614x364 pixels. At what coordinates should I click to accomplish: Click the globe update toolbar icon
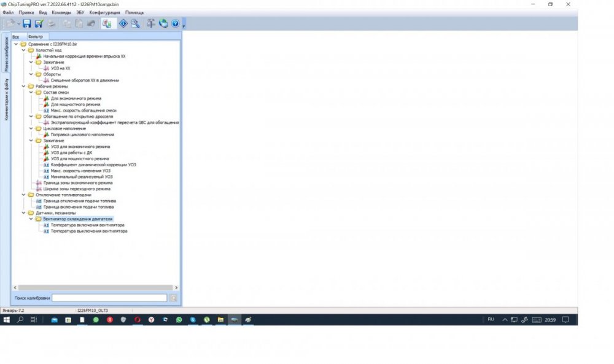[x=163, y=23]
